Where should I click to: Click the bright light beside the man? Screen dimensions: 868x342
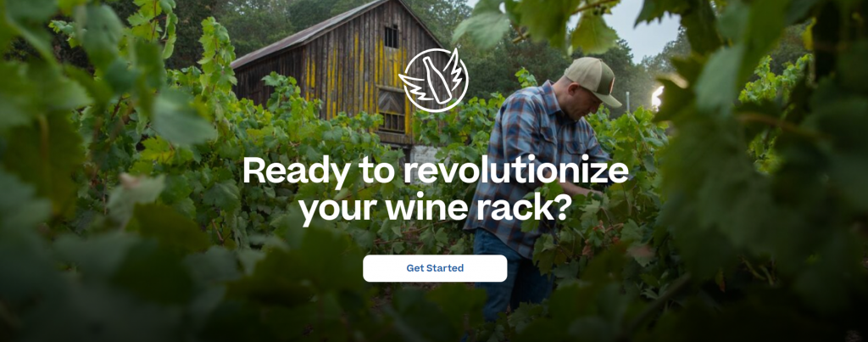(657, 97)
